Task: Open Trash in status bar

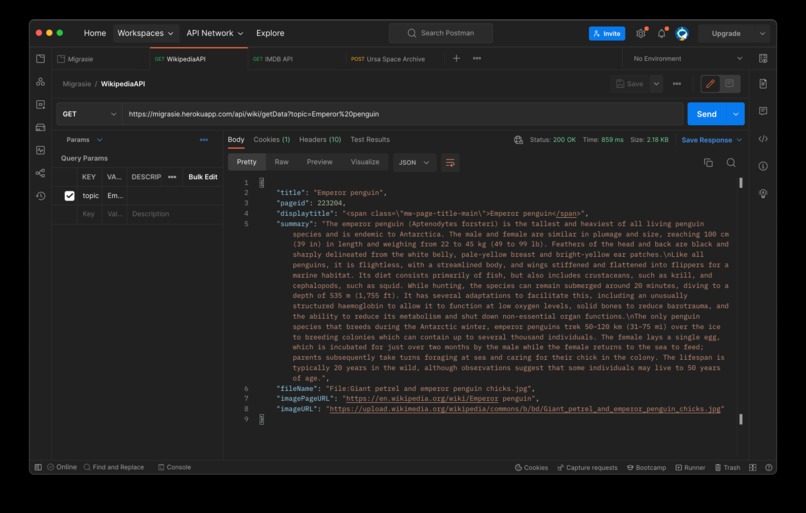Action: (728, 468)
